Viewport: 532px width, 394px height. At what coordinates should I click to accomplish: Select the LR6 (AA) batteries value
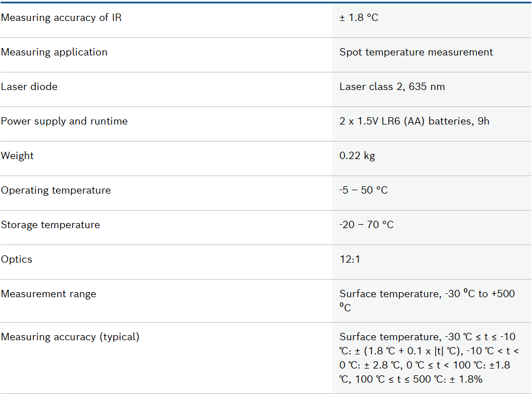click(414, 121)
